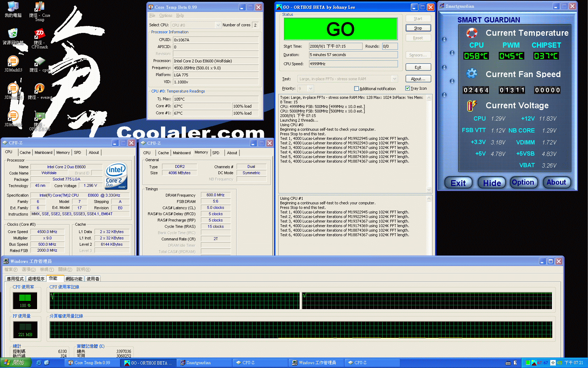Switch to Mainboard tab in left CPU-Z window
The height and width of the screenshot is (368, 588).
coord(43,152)
